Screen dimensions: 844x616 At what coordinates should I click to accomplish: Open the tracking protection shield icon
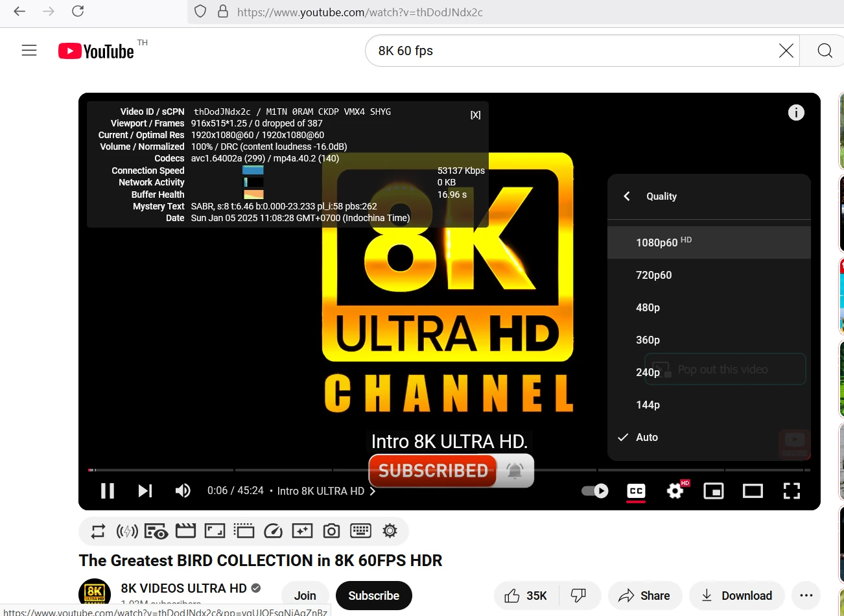[x=200, y=12]
